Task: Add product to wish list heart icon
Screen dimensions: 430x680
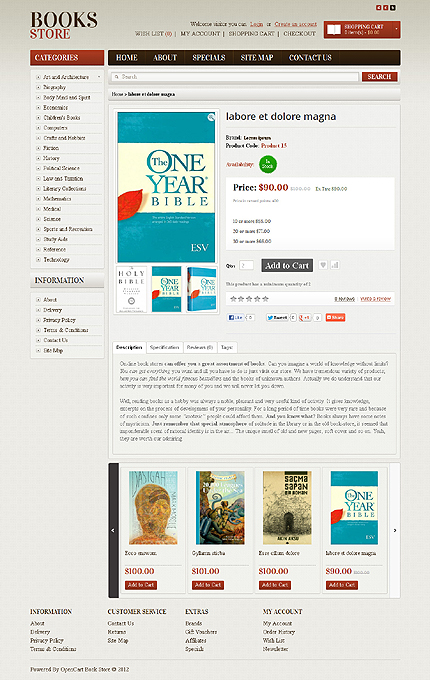Action: [323, 265]
